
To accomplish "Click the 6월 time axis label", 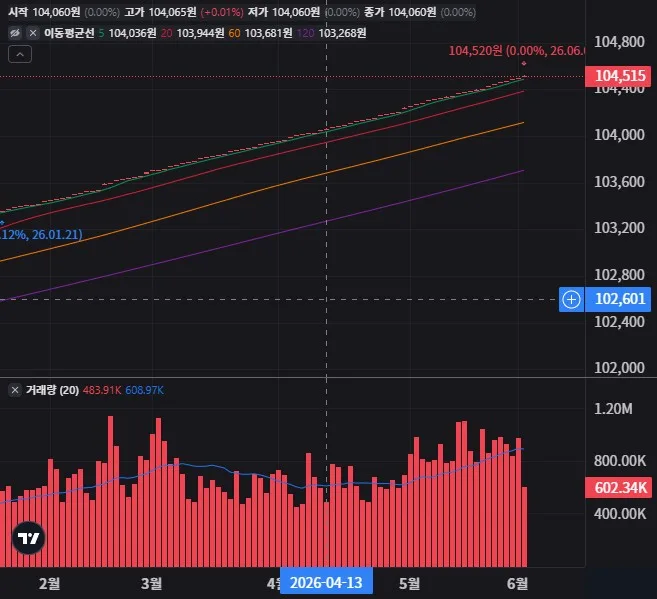I will tap(517, 583).
